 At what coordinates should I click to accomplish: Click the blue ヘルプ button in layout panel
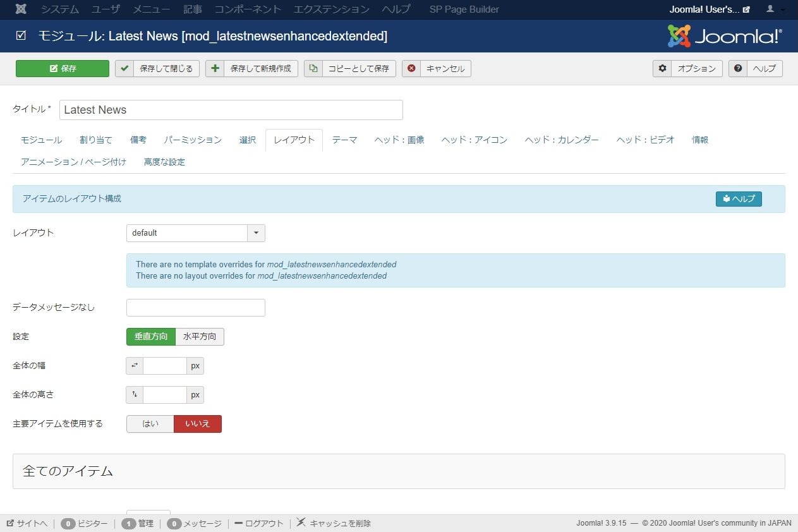[739, 199]
